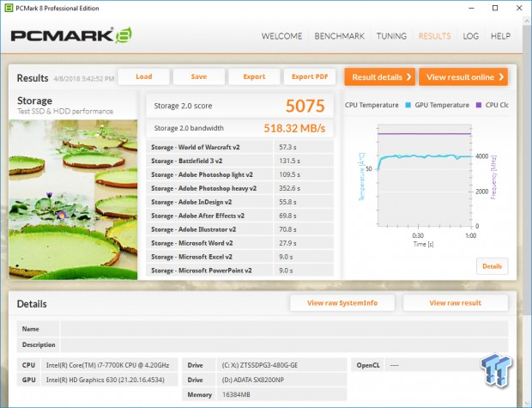Image resolution: width=532 pixels, height=408 pixels.
Task: Go to the TUNING tab
Action: (x=391, y=36)
